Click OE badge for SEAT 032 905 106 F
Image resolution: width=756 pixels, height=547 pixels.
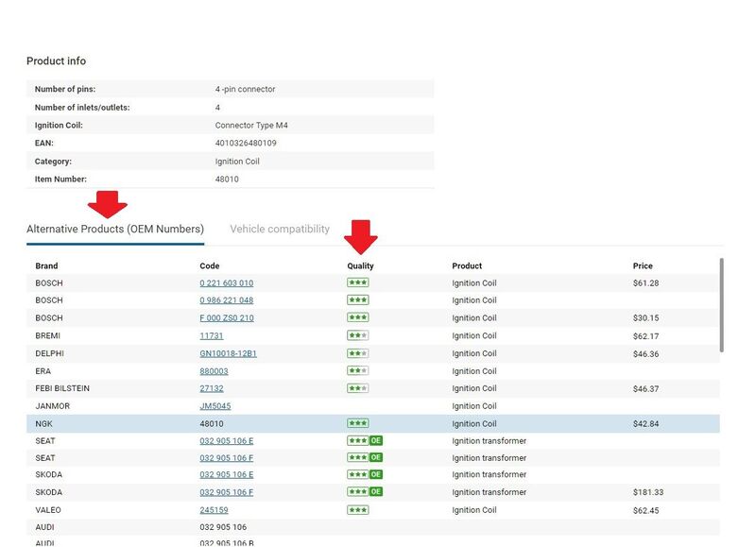pyautogui.click(x=376, y=457)
